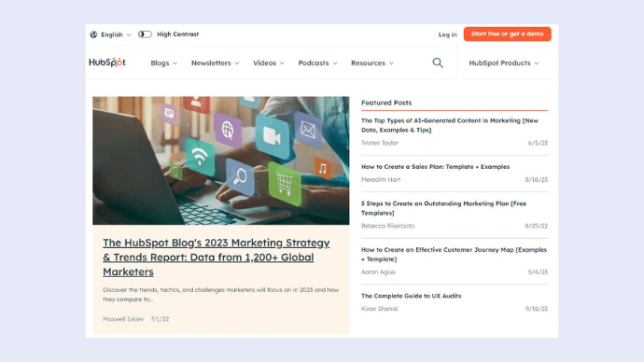Open the AI-Generated Content in Marketing post
This screenshot has width=644, height=362.
pyautogui.click(x=450, y=125)
